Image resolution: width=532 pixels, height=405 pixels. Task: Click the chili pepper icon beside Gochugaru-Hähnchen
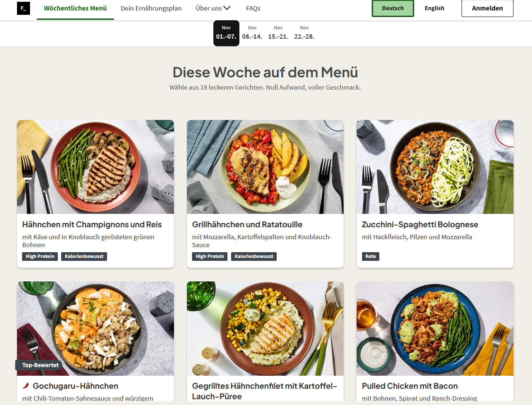[26, 385]
